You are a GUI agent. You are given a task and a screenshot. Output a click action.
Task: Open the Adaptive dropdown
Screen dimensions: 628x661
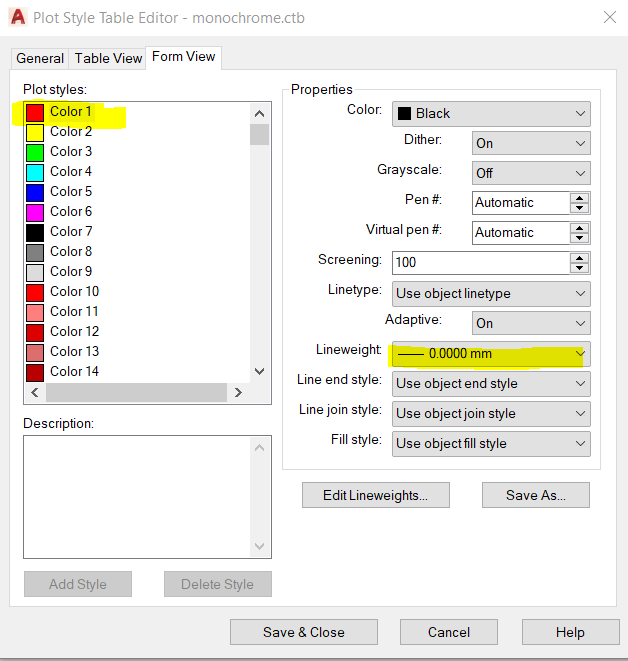click(x=531, y=323)
